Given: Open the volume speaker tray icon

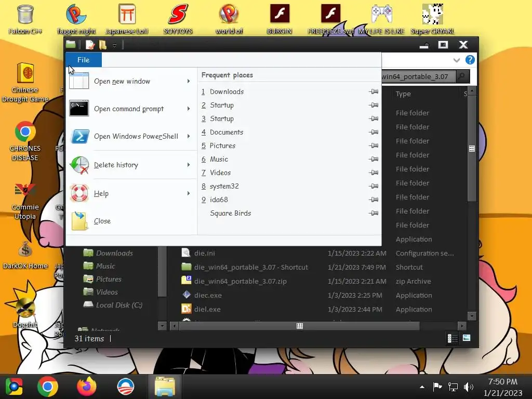Looking at the screenshot, I should [x=469, y=387].
